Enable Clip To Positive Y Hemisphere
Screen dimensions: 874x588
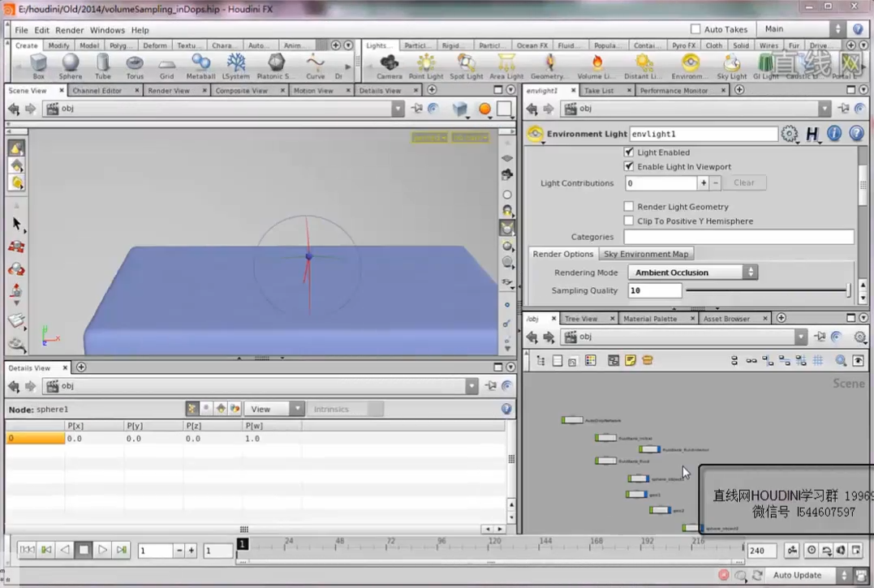[629, 221]
